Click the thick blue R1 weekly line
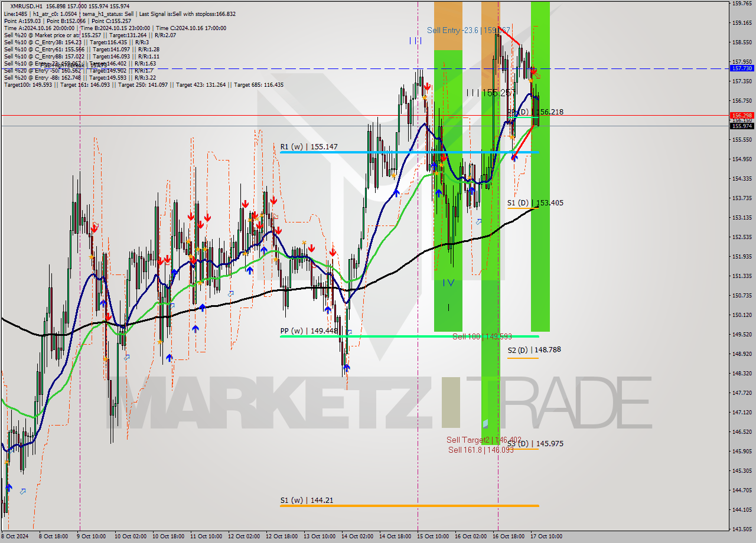Image resolution: width=756 pixels, height=543 pixels. 409,152
